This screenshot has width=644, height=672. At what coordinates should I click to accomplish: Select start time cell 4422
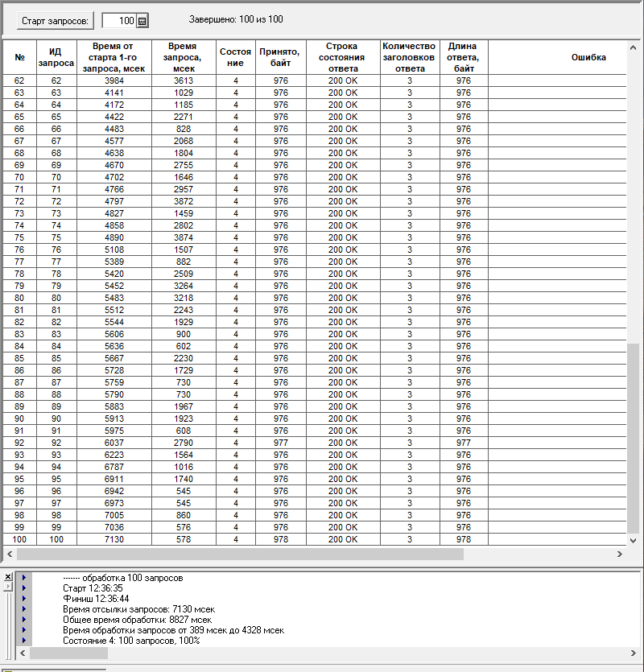pos(114,117)
